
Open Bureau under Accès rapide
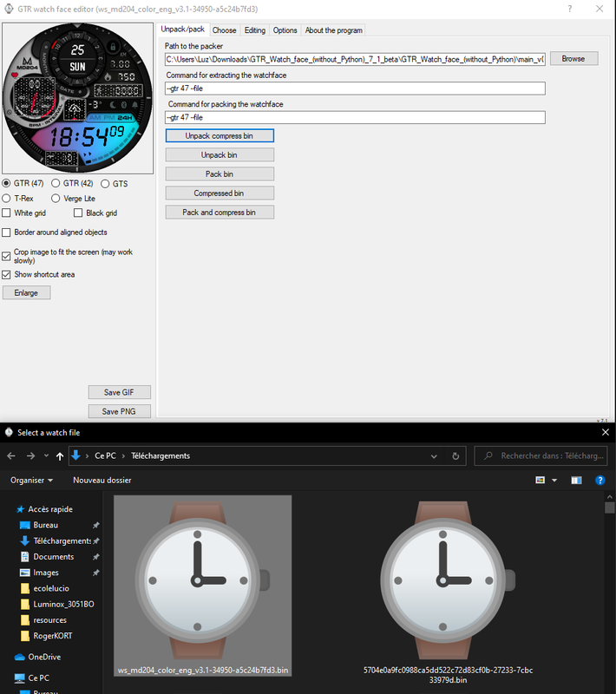click(46, 525)
